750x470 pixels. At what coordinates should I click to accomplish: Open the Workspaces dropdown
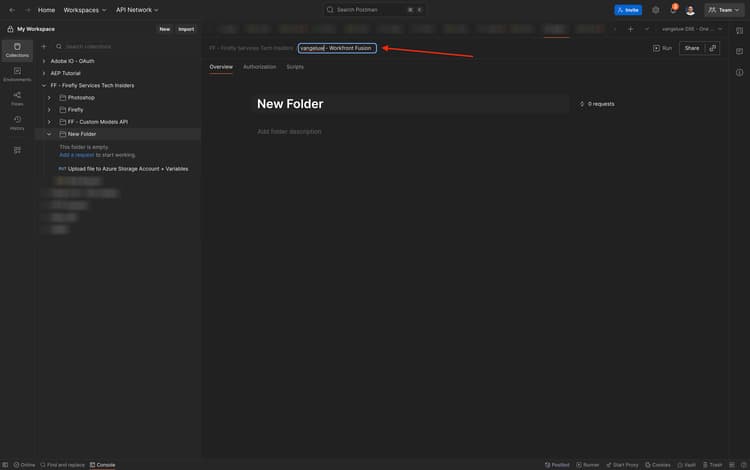point(85,10)
